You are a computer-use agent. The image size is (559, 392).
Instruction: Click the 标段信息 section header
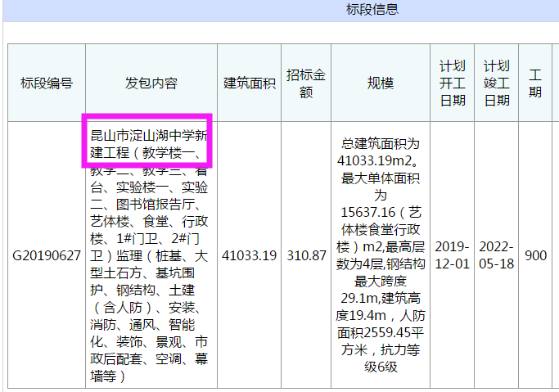point(372,9)
